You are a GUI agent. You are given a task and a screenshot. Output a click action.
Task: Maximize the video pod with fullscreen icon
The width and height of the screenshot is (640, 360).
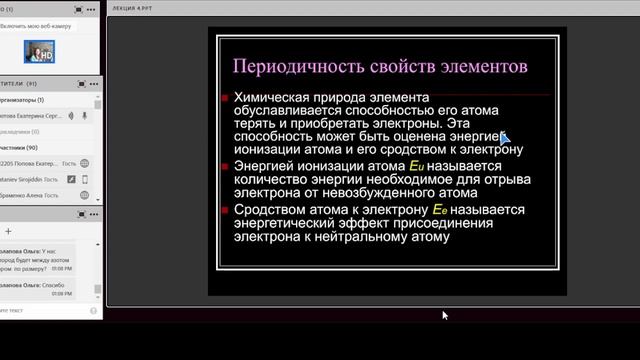[x=78, y=9]
